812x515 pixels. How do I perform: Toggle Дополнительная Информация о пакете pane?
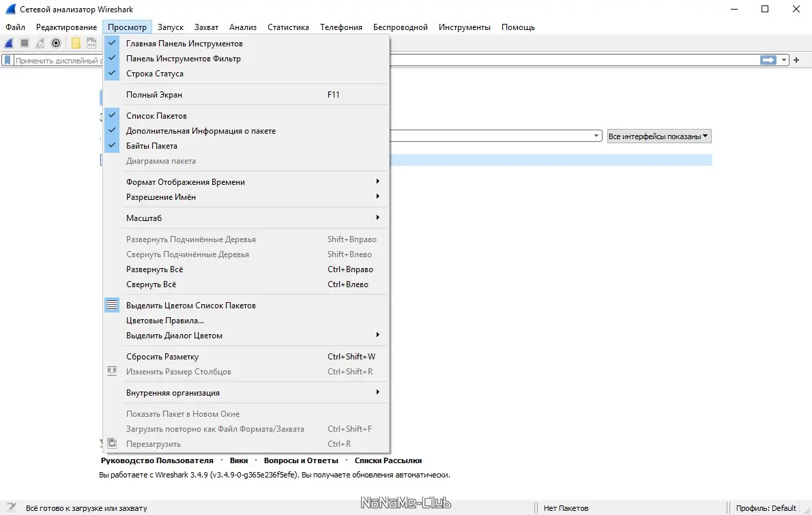(246, 131)
